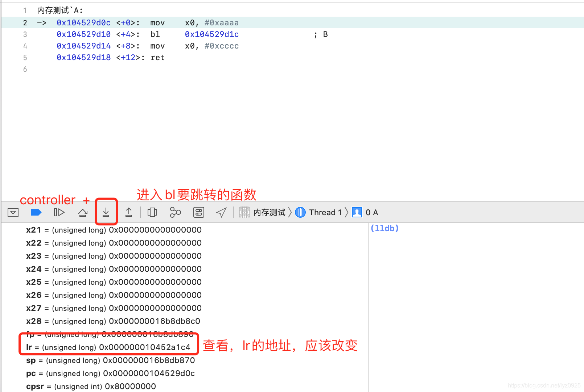
Task: Click the program counter arrow on line 2
Action: 42,22
